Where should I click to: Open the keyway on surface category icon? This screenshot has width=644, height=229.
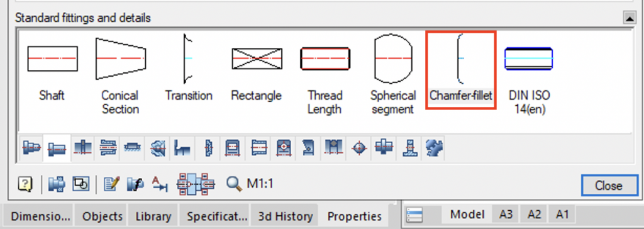click(x=132, y=147)
